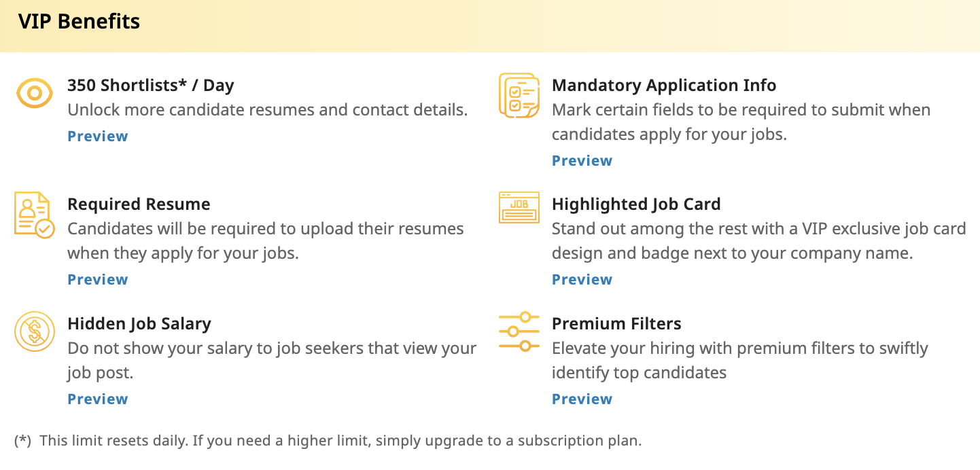Click the Highlighted Job Card icon
980x470 pixels.
click(x=519, y=208)
